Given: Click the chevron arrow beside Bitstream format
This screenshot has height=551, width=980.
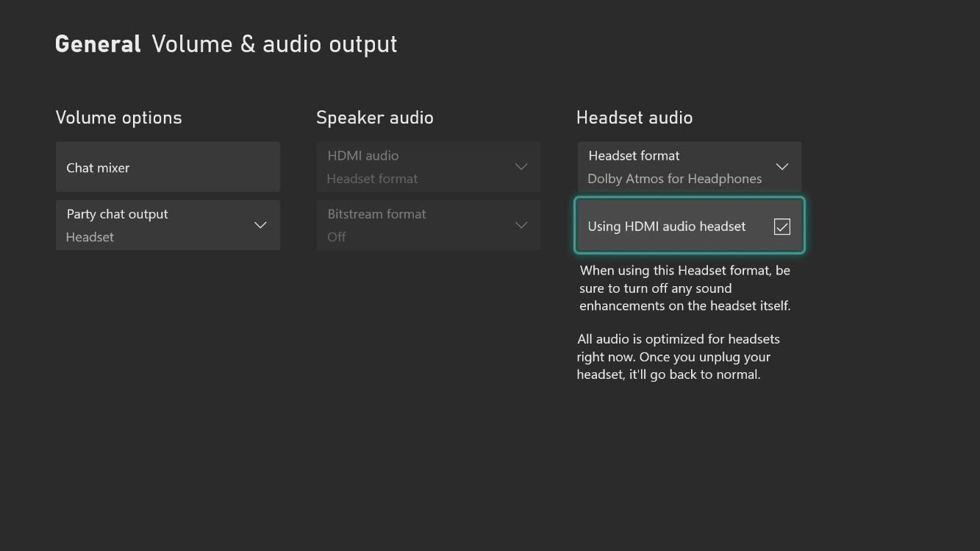Looking at the screenshot, I should click(521, 225).
